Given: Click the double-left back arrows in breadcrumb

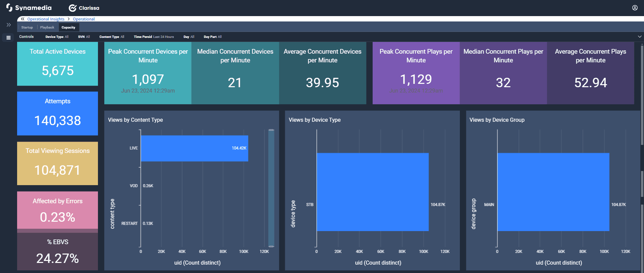Looking at the screenshot, I should tap(22, 19).
